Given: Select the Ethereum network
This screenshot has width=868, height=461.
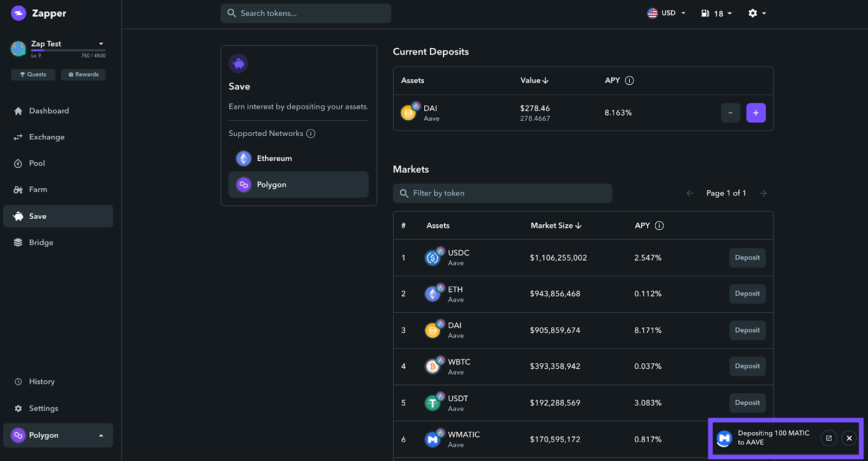Looking at the screenshot, I should point(298,159).
